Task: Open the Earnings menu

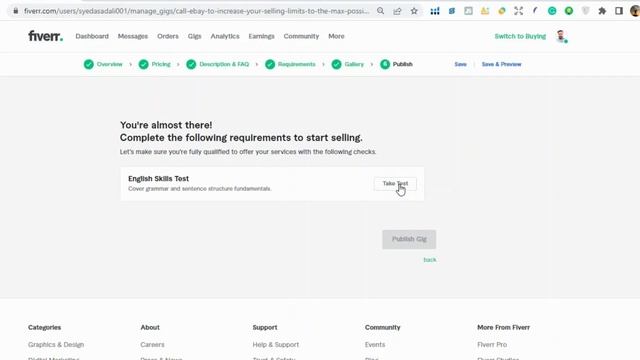Action: point(261,36)
